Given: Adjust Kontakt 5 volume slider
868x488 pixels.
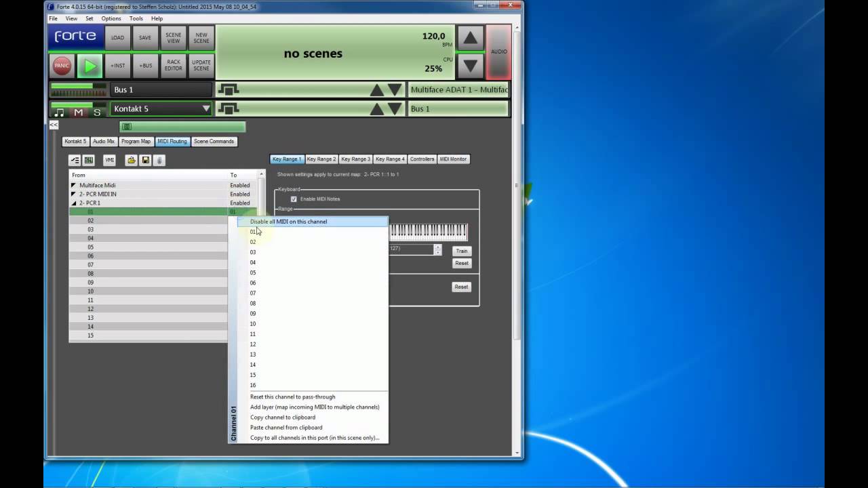Looking at the screenshot, I should 79,105.
